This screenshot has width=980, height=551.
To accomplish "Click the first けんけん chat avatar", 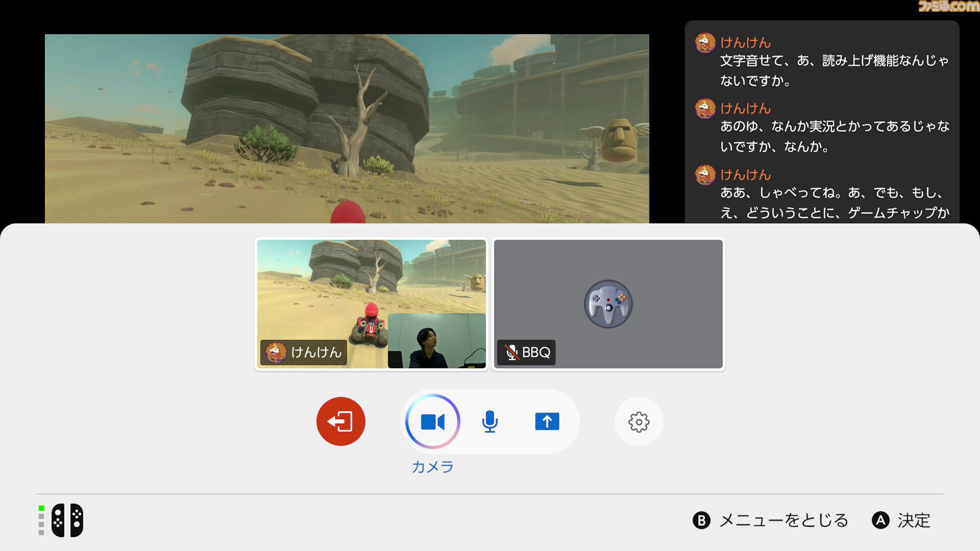I will pyautogui.click(x=705, y=43).
